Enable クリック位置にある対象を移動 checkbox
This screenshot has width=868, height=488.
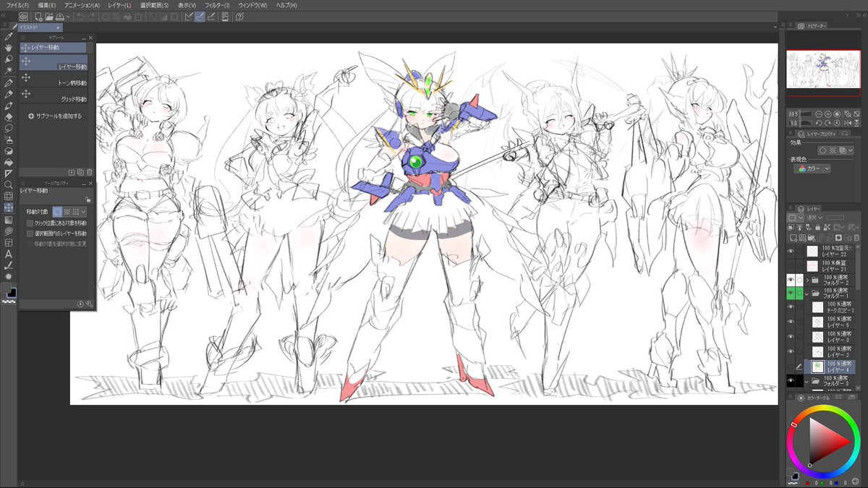click(30, 223)
